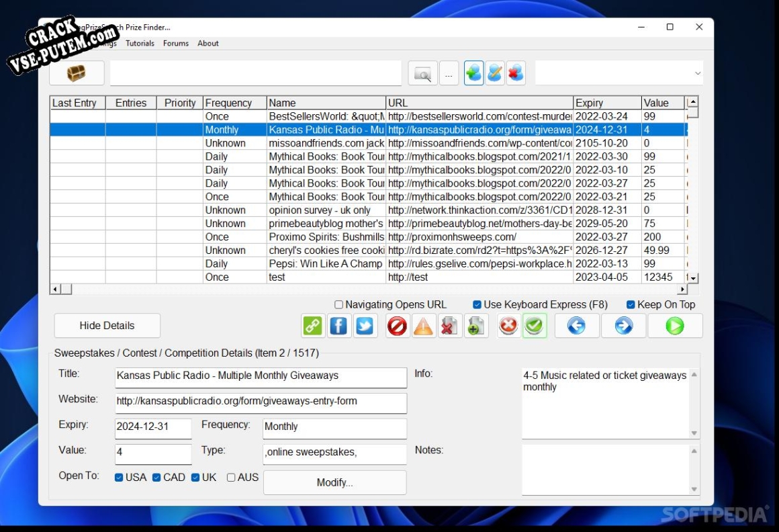Sort by Expiry column header
Viewport: 779px width, 532px height.
click(607, 103)
